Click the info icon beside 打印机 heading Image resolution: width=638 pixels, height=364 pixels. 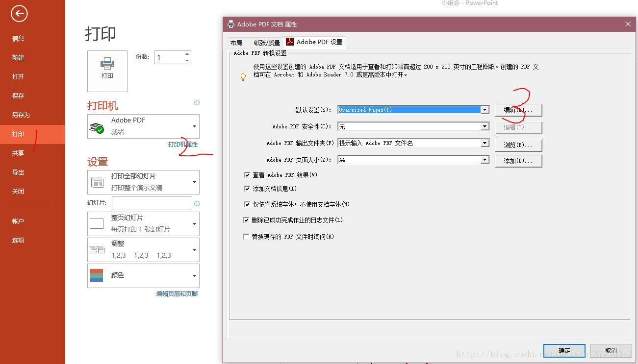point(197,103)
